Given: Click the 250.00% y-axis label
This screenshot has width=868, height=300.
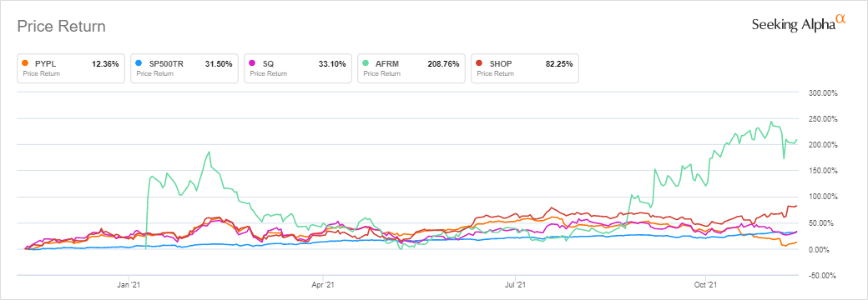Looking at the screenshot, I should coord(823,119).
